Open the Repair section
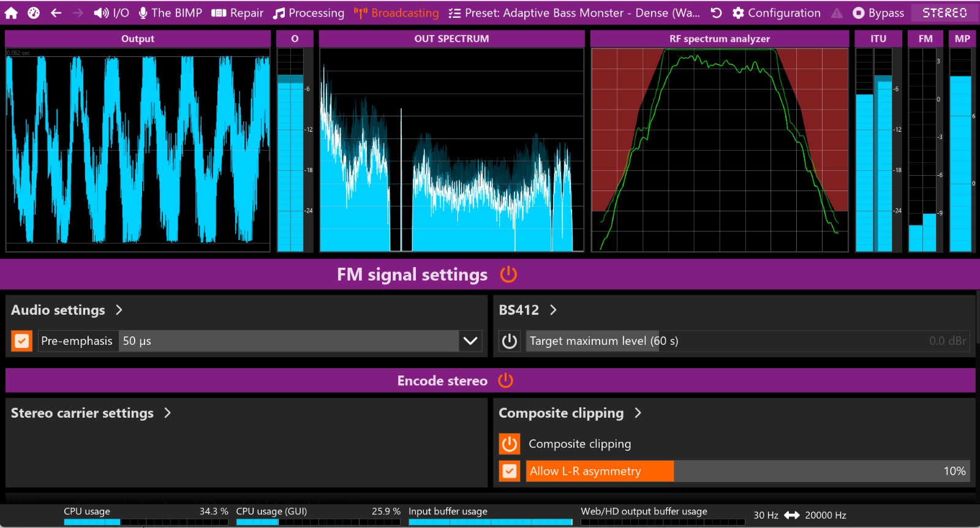980x528 pixels. tap(237, 13)
